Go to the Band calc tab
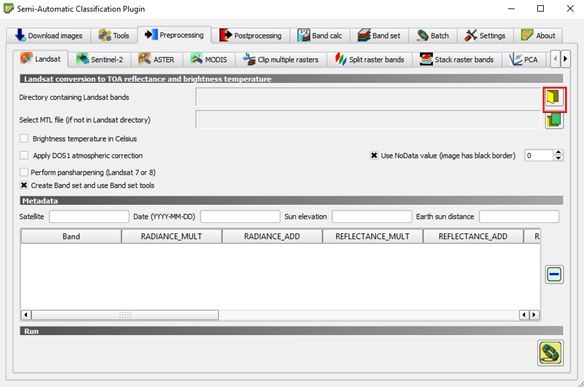The width and height of the screenshot is (586, 387). click(x=320, y=35)
